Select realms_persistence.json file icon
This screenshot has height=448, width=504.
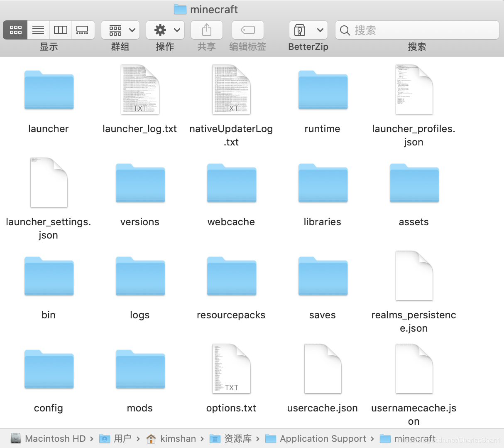(414, 276)
